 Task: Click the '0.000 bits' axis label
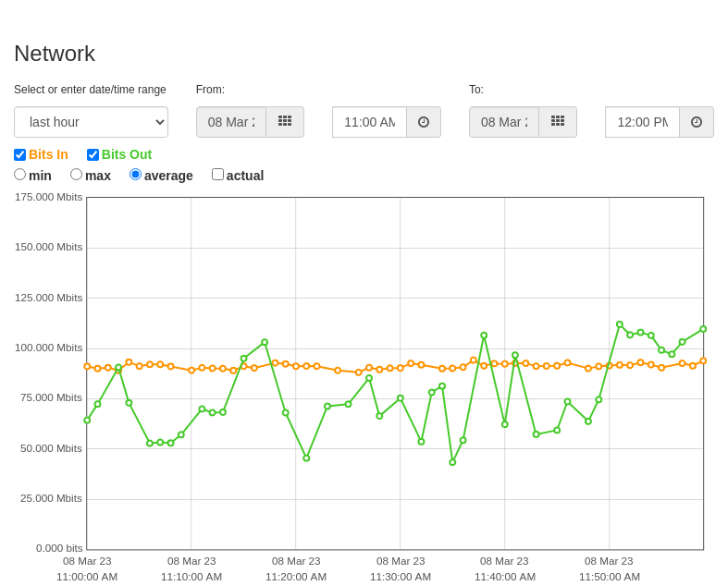click(x=59, y=548)
